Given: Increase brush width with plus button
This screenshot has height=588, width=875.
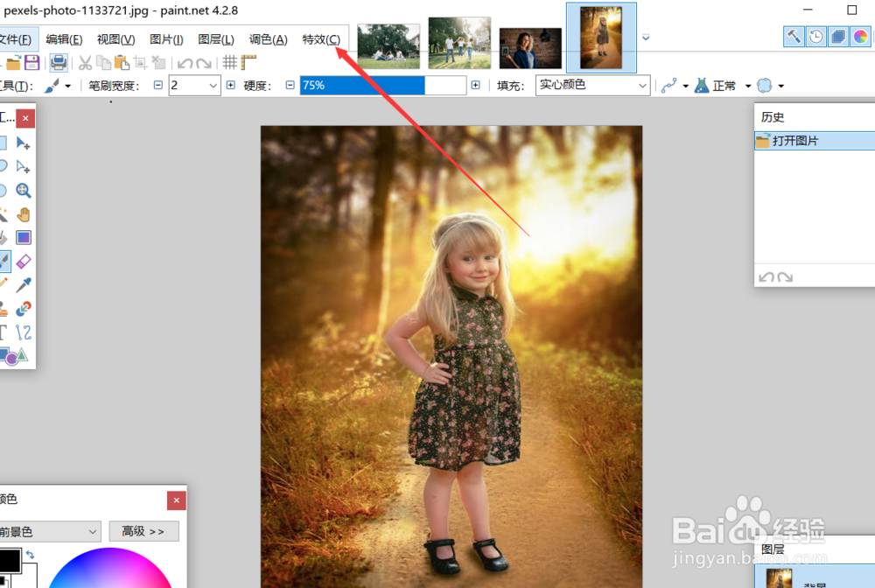Looking at the screenshot, I should point(231,85).
